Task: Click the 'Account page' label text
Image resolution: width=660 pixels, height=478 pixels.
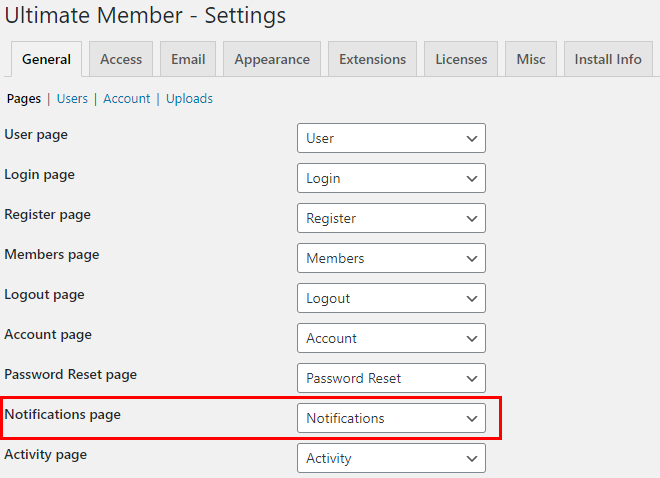Action: 48,335
